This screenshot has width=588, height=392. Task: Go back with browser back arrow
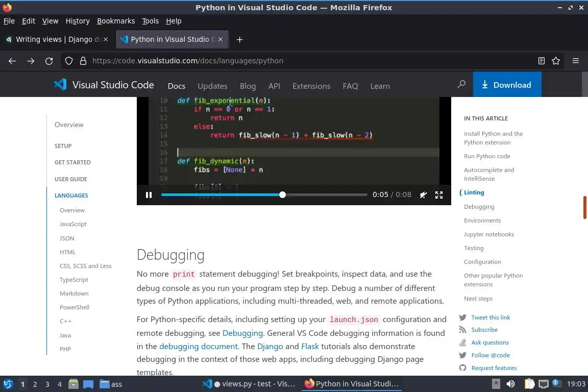(12, 61)
